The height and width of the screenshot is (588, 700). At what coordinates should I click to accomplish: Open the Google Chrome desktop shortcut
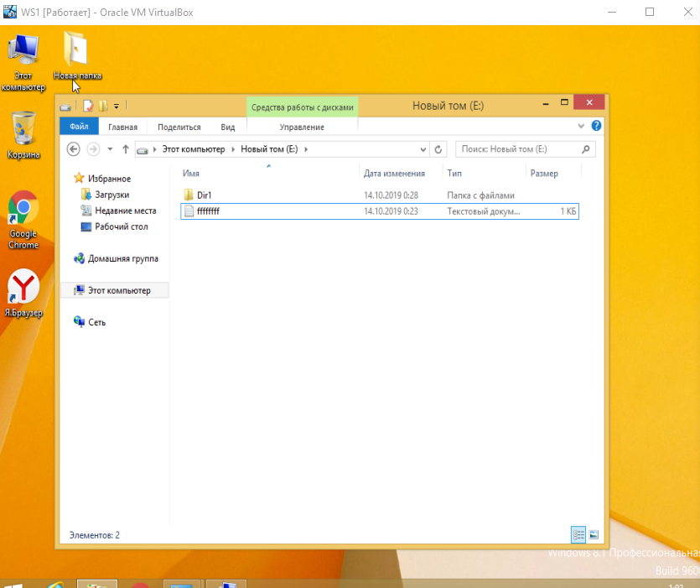pyautogui.click(x=23, y=210)
